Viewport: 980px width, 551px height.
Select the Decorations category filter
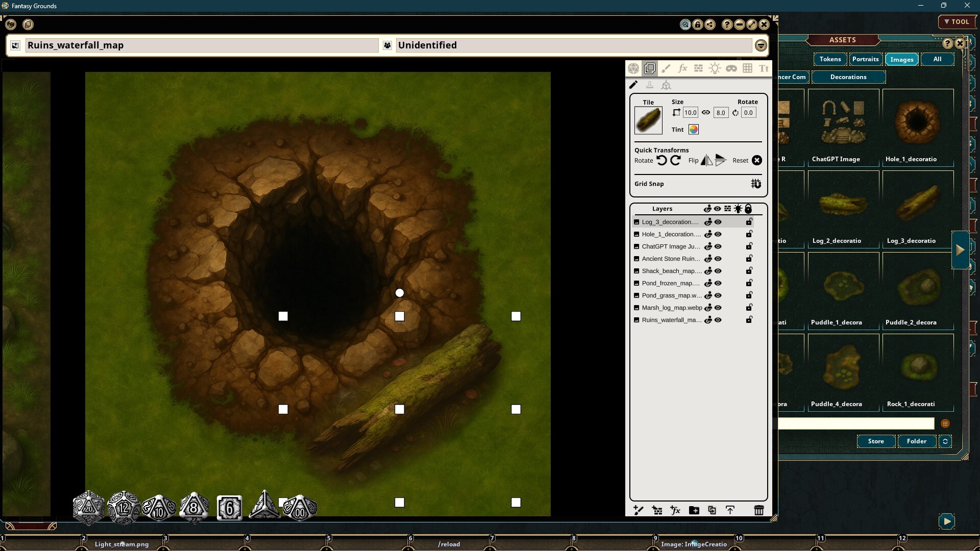click(x=849, y=77)
